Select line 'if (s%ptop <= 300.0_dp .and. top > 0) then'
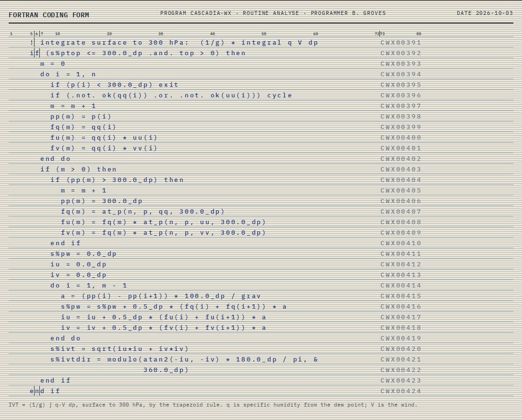This screenshot has width=522, height=420. [138, 53]
